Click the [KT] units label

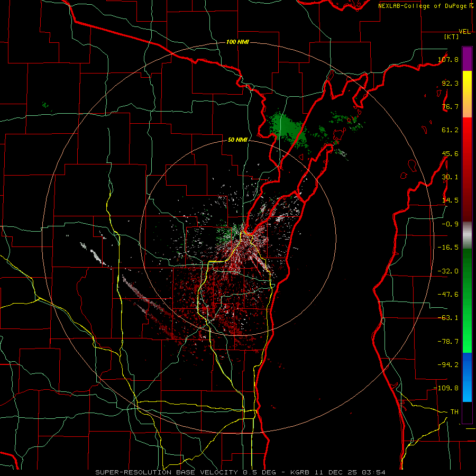point(451,36)
